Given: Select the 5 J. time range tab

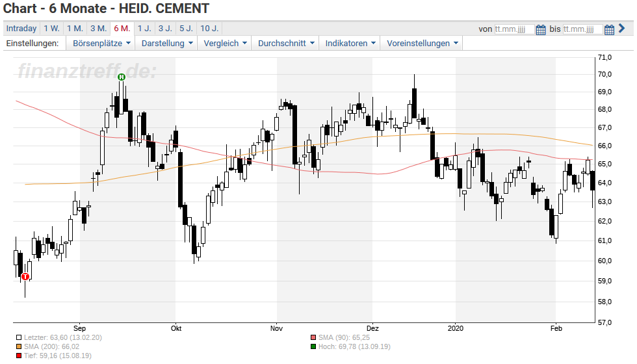Looking at the screenshot, I should point(186,29).
